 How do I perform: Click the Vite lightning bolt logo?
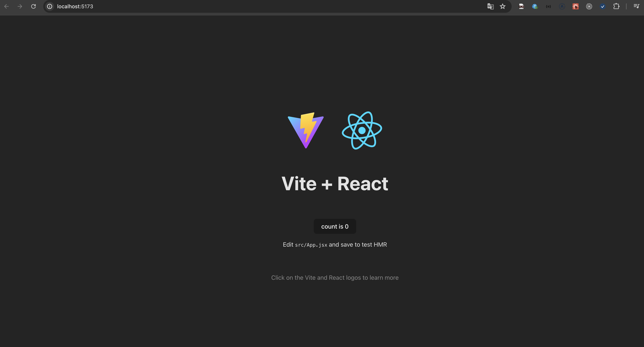tap(305, 130)
